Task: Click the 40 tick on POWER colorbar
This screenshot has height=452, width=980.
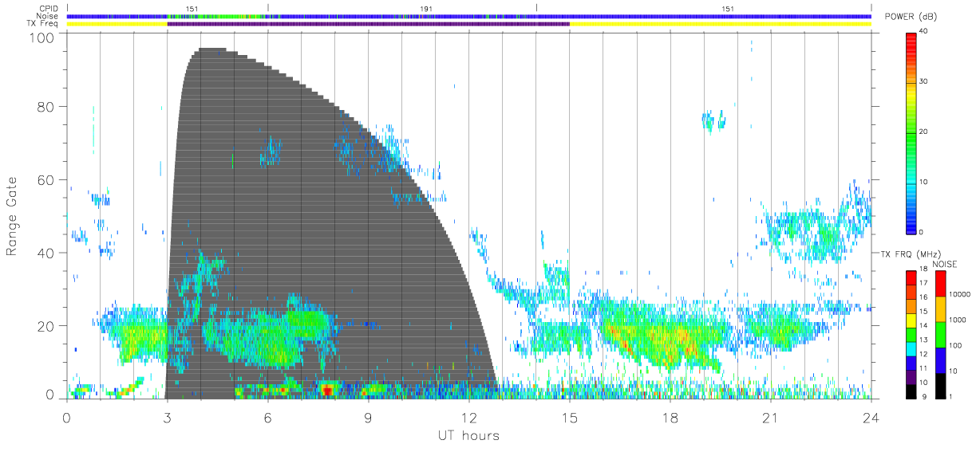Action: [924, 31]
